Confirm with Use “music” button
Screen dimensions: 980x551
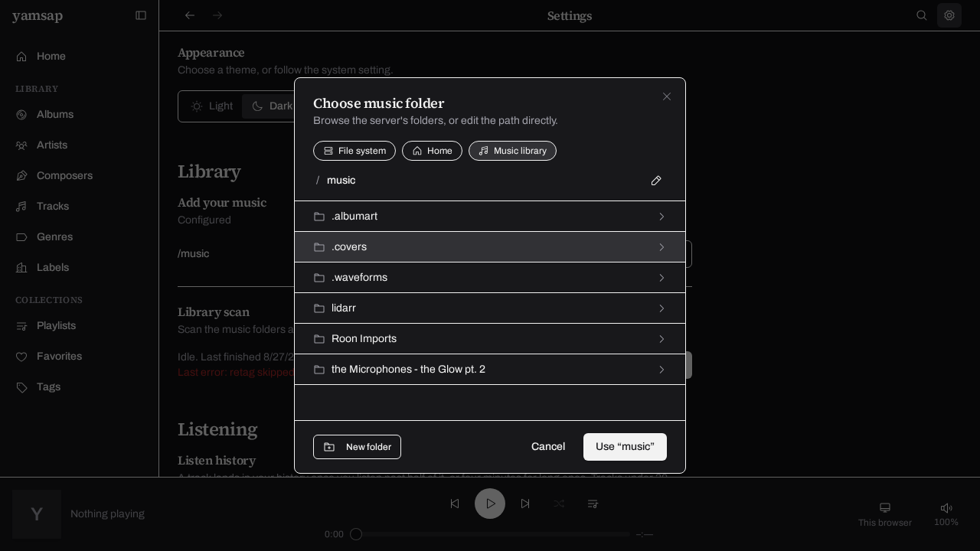(x=625, y=447)
